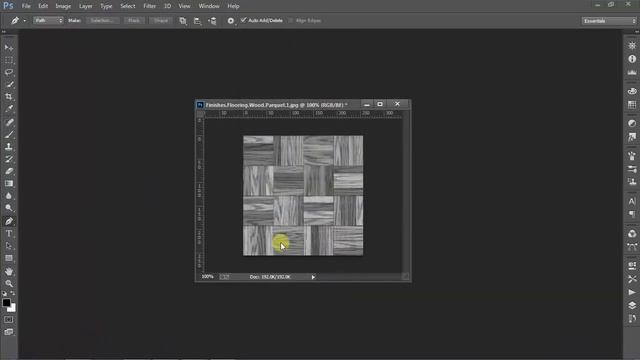
Task: Change the screen mode
Action: [9, 332]
